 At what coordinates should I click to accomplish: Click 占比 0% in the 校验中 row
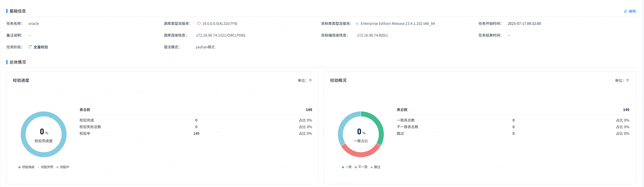(305, 134)
